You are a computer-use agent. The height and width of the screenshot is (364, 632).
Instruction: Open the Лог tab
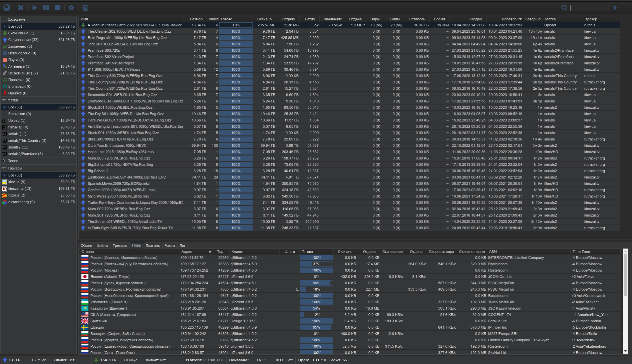(x=182, y=246)
